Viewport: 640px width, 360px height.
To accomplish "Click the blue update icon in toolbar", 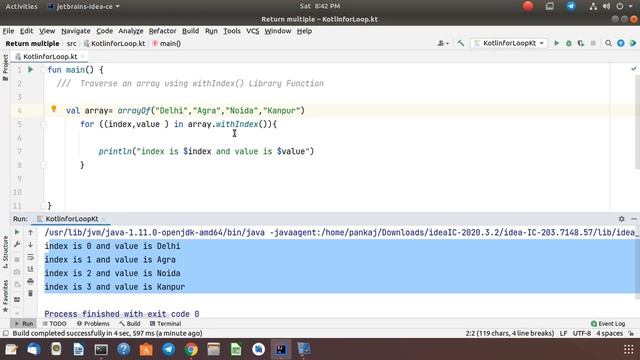I will 621,43.
